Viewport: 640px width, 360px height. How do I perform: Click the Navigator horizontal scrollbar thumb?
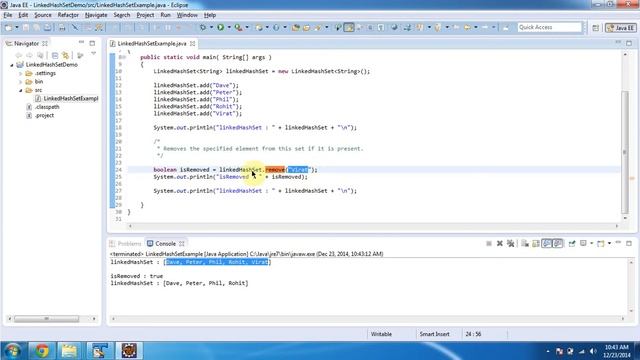[x=47, y=319]
